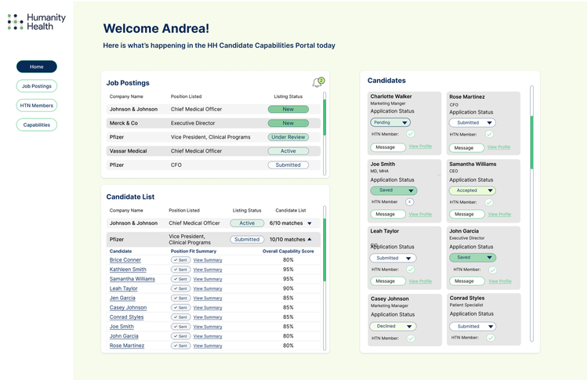Click the Under Review status for Pfizer

coord(288,137)
